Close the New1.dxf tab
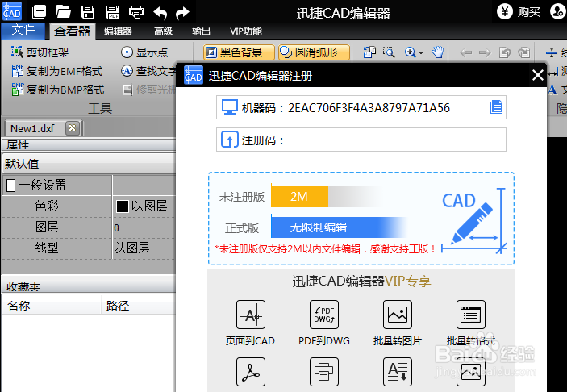This screenshot has height=392, width=567. [x=73, y=128]
